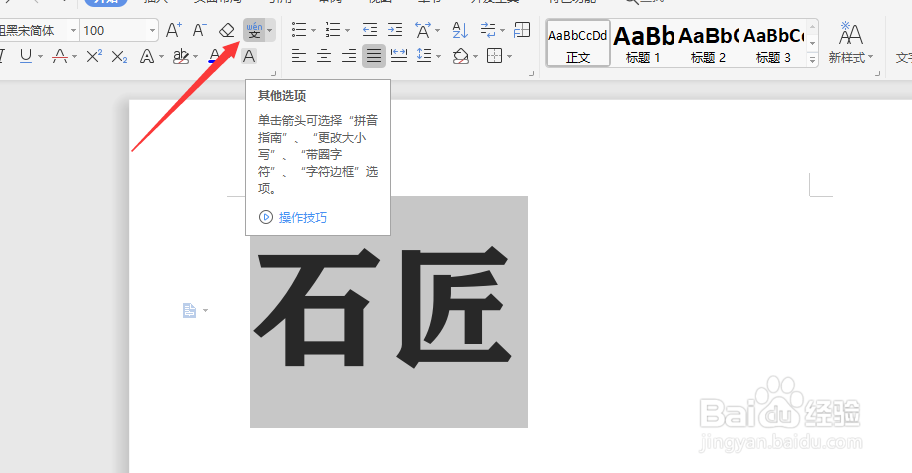Viewport: 912px width, 473px height.
Task: Toggle subscript formatting
Action: point(119,56)
